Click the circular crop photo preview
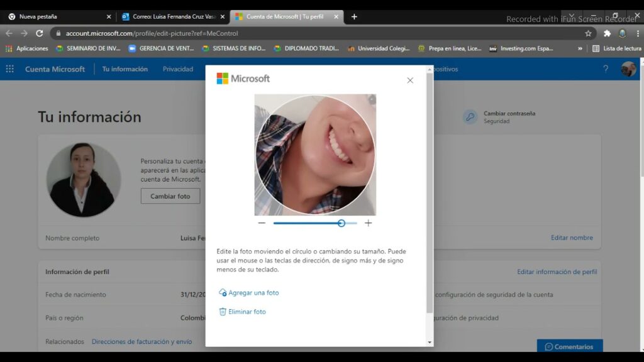 [x=315, y=155]
